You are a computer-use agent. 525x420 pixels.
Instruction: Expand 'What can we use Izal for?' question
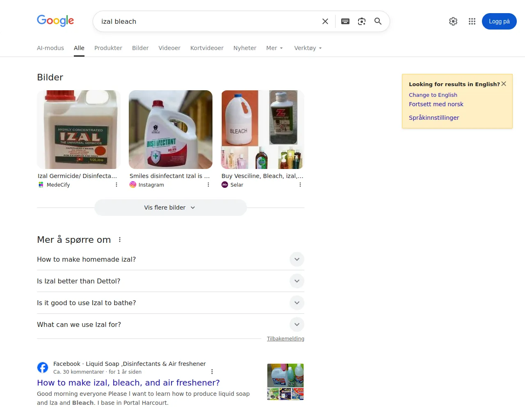pos(171,324)
